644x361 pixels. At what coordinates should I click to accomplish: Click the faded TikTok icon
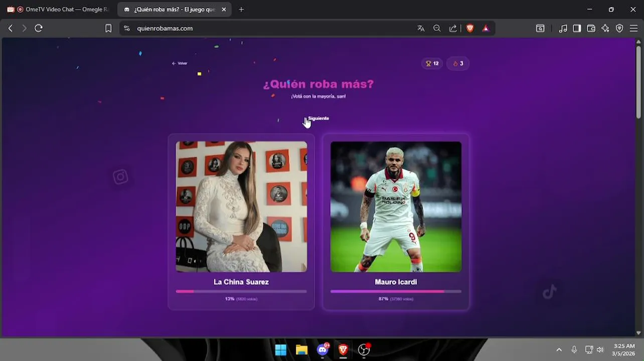(x=550, y=292)
